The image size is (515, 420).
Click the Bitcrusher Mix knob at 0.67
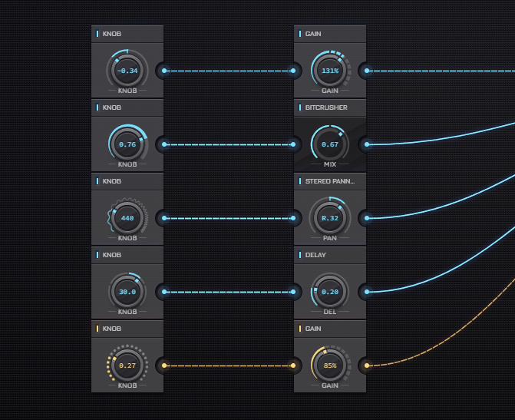click(x=330, y=144)
